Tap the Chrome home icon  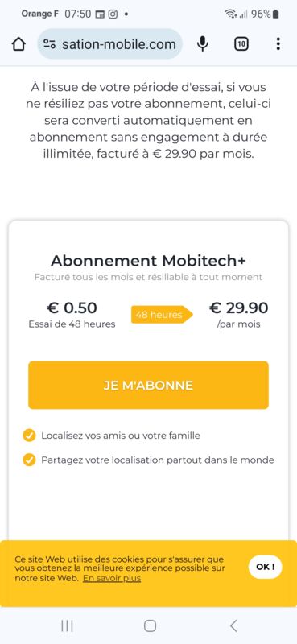click(x=19, y=44)
